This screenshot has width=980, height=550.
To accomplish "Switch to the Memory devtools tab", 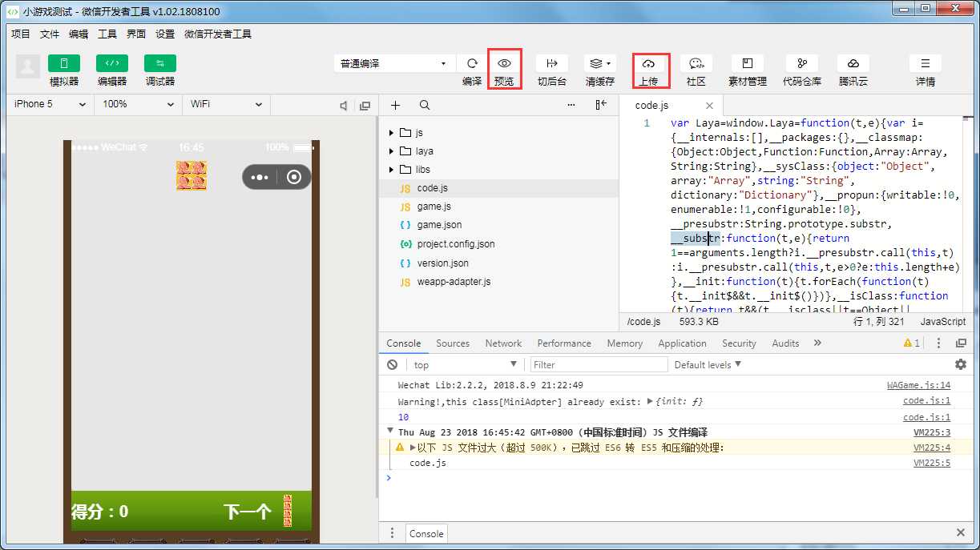I will point(625,343).
